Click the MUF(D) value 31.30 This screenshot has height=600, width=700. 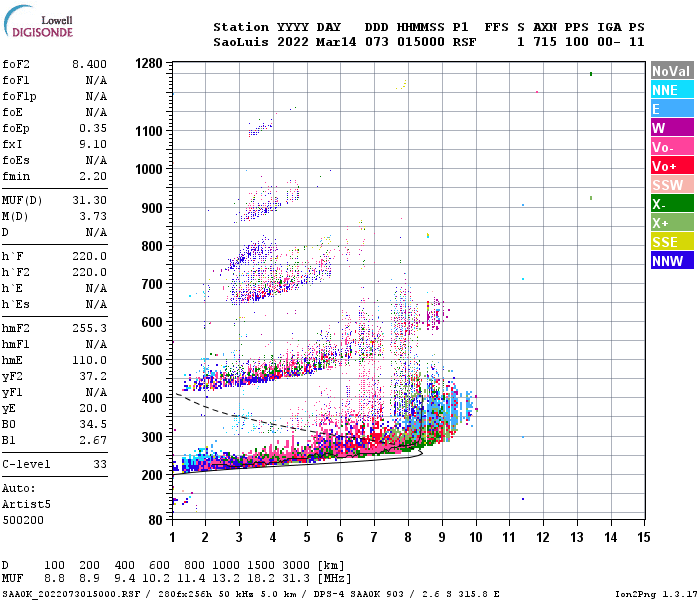point(90,200)
